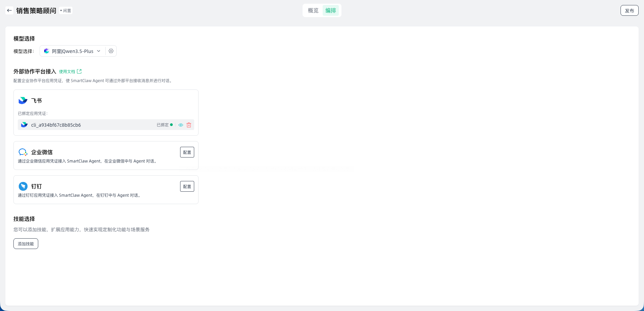Open the 使用文档 documentation link
The image size is (644, 311).
(67, 72)
